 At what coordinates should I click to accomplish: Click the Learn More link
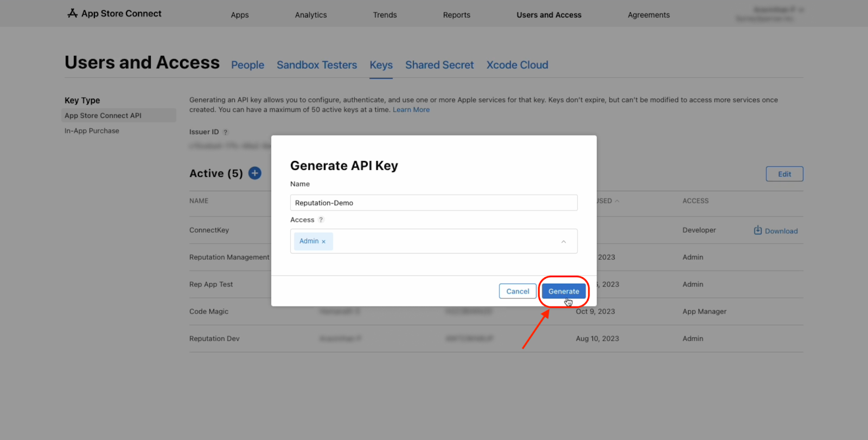coord(411,110)
